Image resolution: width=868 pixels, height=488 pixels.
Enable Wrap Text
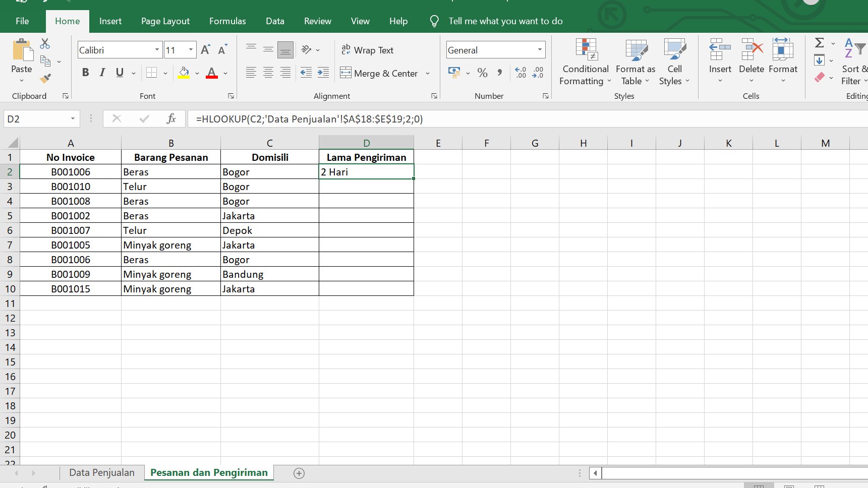click(x=368, y=50)
